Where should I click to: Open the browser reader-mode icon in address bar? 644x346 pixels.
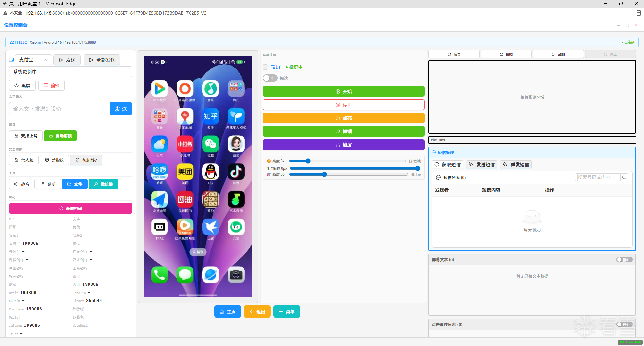pyautogui.click(x=638, y=13)
